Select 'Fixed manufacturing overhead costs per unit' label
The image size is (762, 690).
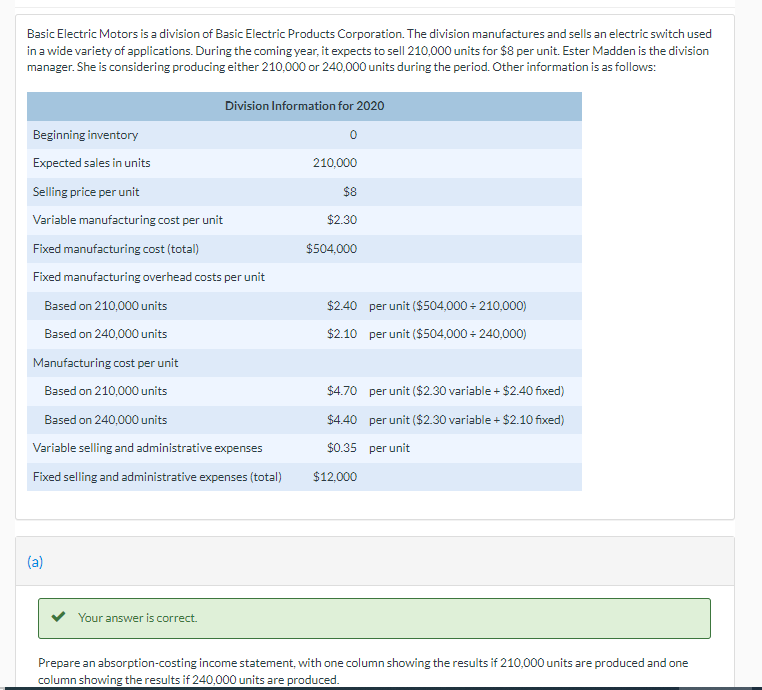(x=149, y=277)
